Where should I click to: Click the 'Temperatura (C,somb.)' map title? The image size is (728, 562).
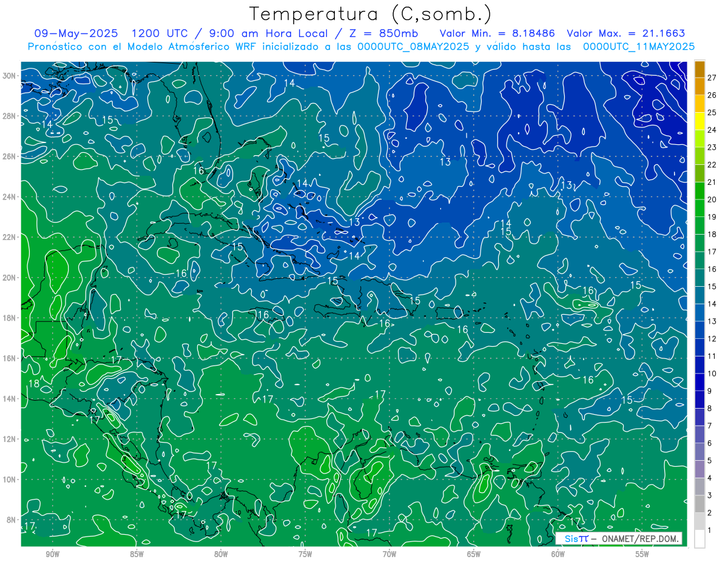pyautogui.click(x=371, y=15)
